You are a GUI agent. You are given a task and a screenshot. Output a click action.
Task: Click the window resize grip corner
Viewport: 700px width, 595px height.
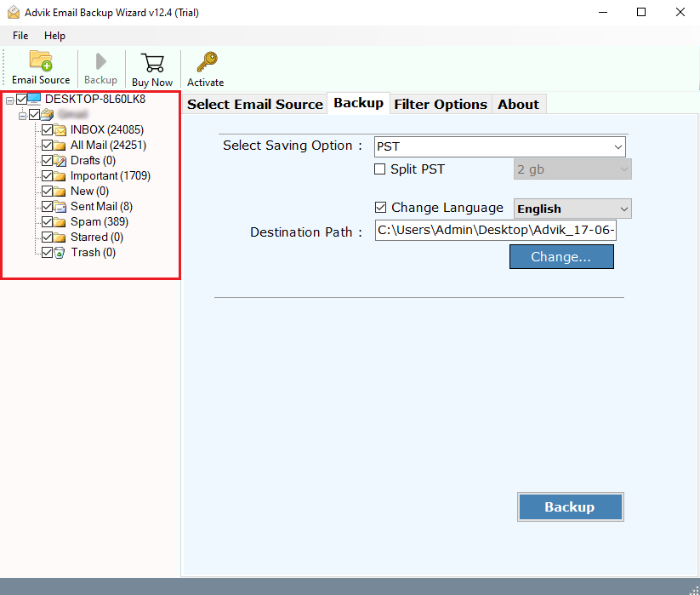[695, 590]
